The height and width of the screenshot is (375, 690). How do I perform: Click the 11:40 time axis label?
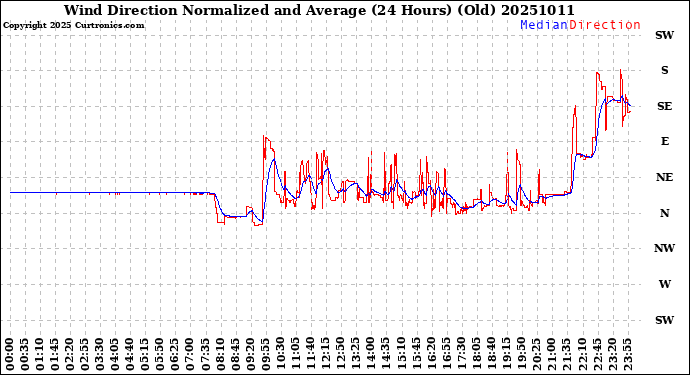tap(310, 354)
